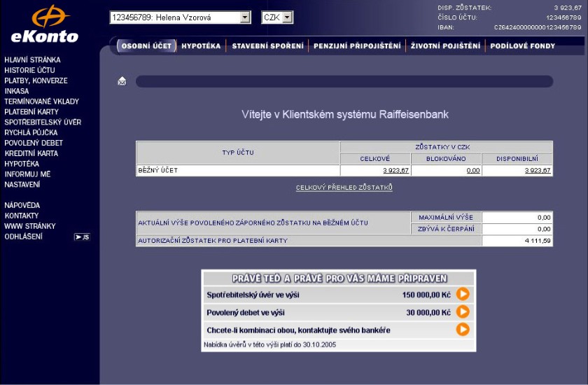Open Platební karty in sidebar
Viewport: 588px width, 385px height.
(31, 112)
